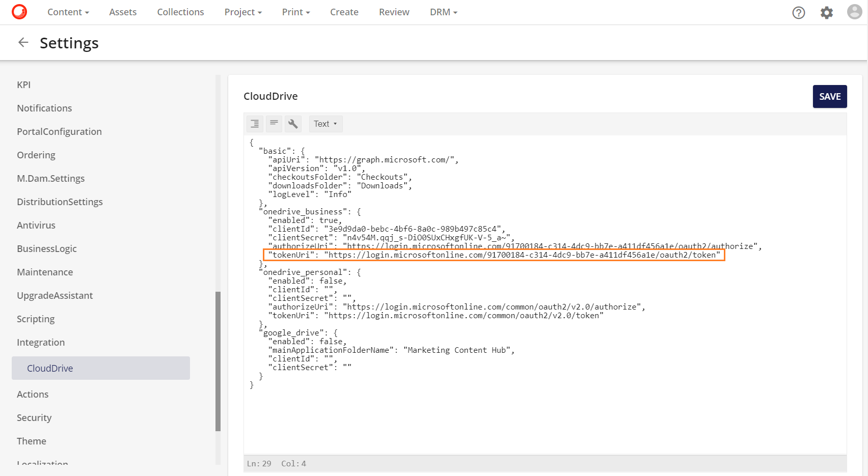The width and height of the screenshot is (868, 476).
Task: Open the help question mark icon
Action: click(799, 13)
